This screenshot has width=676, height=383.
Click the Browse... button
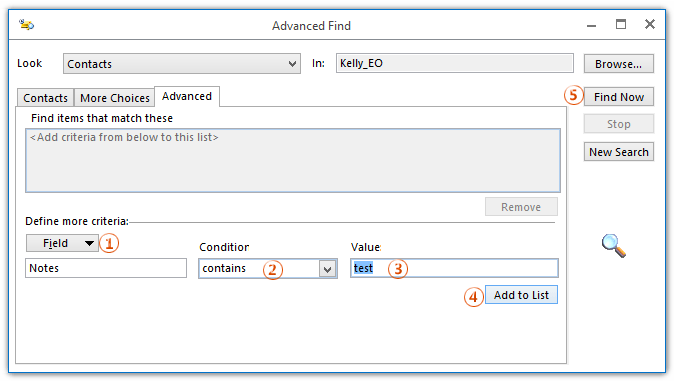619,64
